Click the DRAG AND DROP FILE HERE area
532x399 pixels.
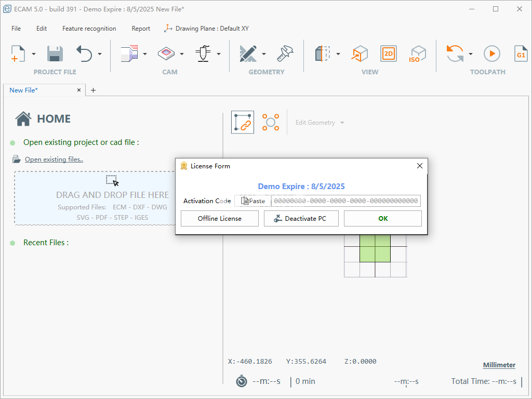95,198
